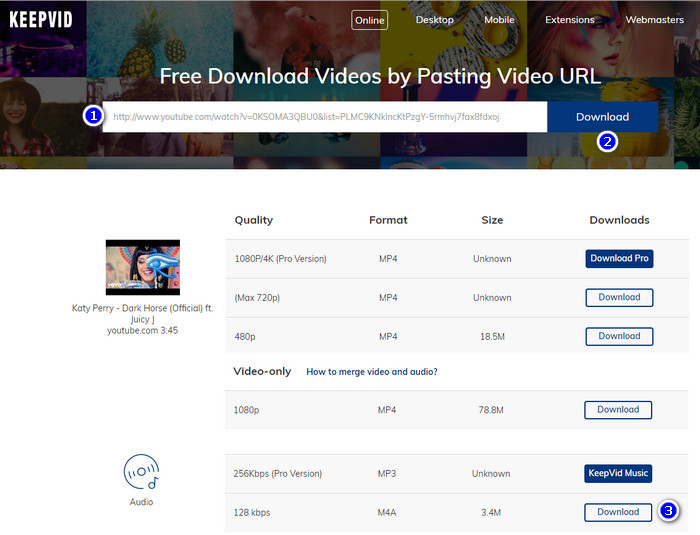This screenshot has width=700, height=535.
Task: Click the KEEPVID logo
Action: pyautogui.click(x=41, y=20)
